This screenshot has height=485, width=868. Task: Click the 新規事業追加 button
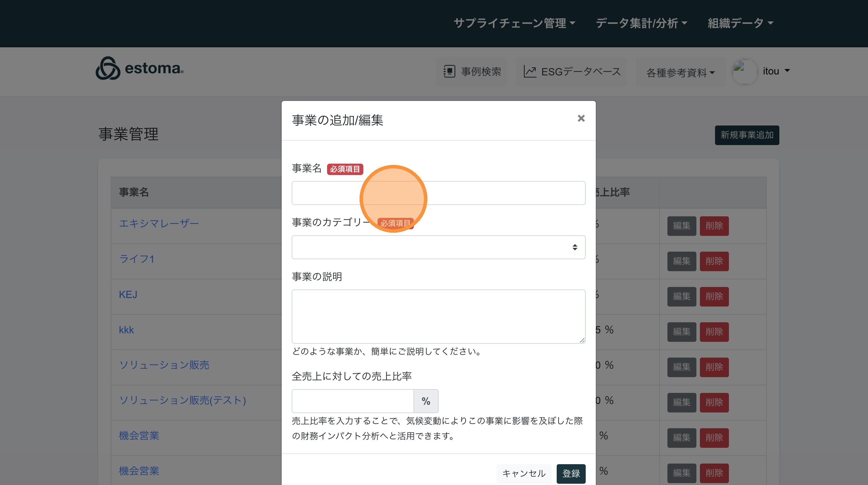[x=747, y=135]
